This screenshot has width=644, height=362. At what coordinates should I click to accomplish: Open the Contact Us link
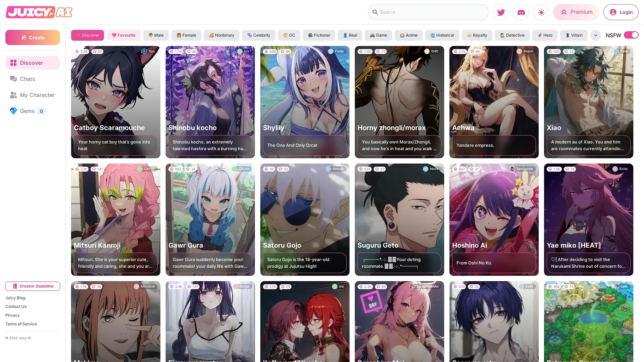click(16, 307)
